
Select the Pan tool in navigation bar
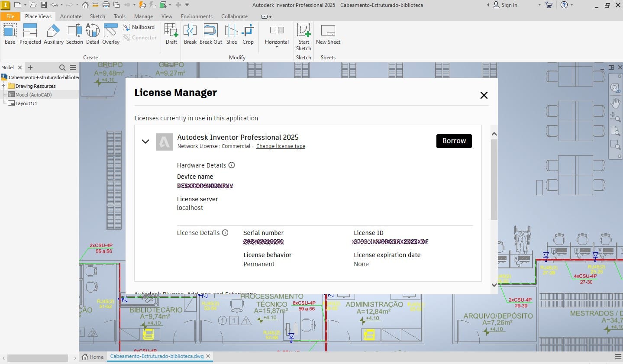click(x=615, y=103)
